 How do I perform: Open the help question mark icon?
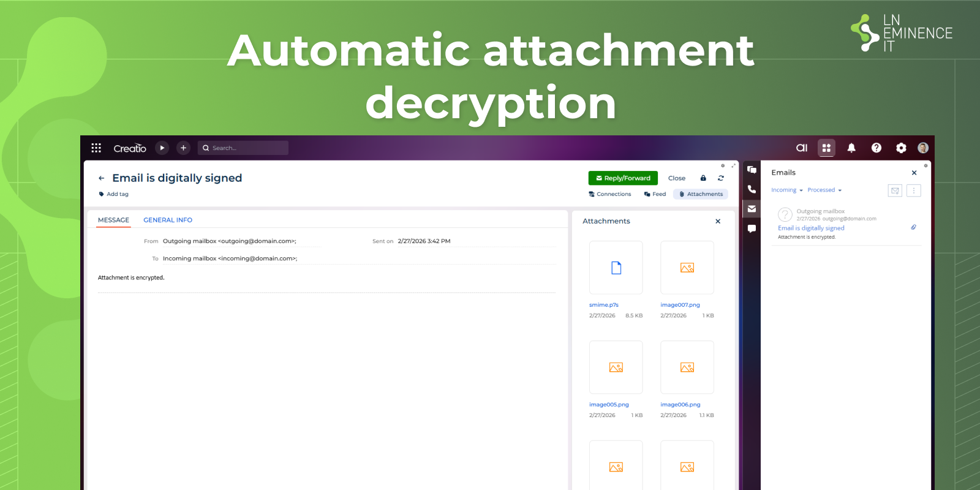point(876,148)
